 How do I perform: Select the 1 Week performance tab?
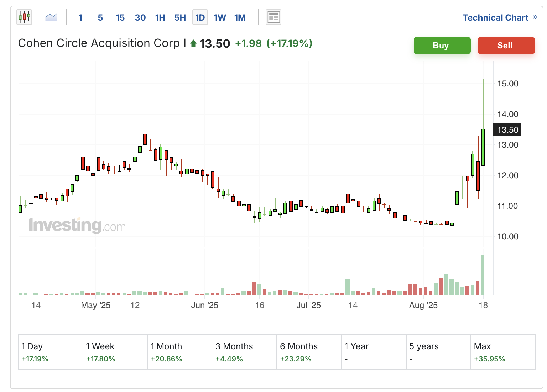tap(115, 352)
